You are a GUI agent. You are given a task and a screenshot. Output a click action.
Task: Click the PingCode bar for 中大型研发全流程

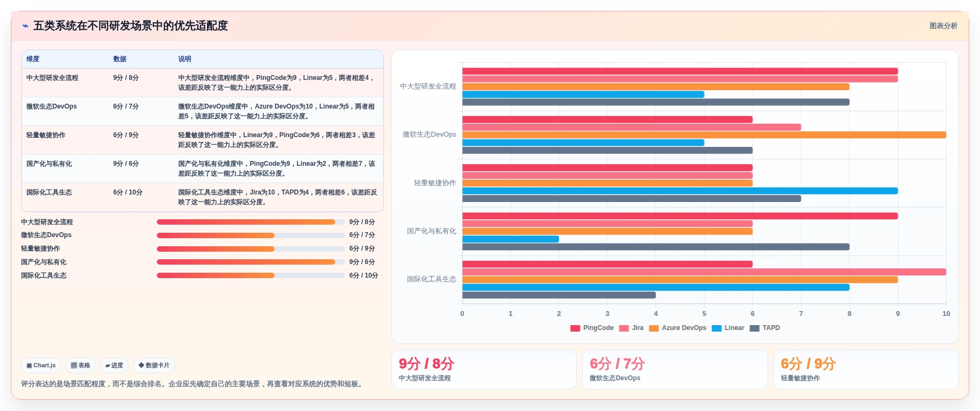(680, 71)
